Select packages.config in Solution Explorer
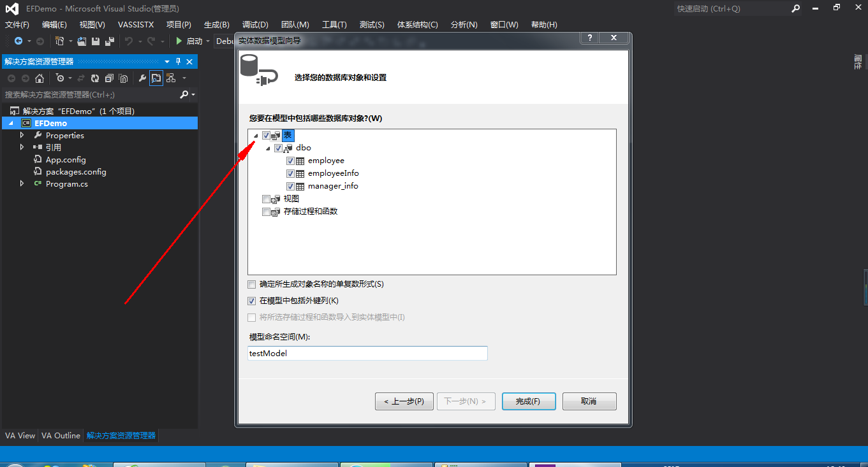The width and height of the screenshot is (868, 467). pos(76,171)
